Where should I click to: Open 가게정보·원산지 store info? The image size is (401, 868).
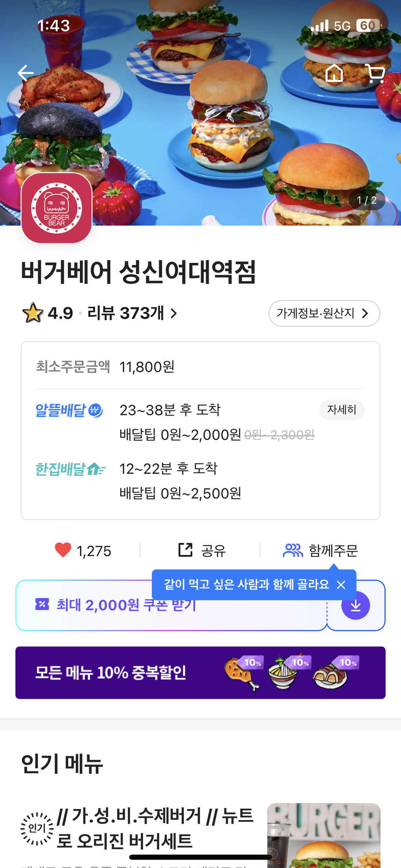pyautogui.click(x=324, y=313)
